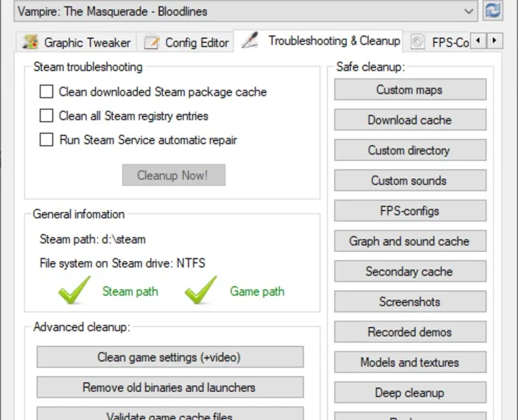Clean the Custom directory

pyautogui.click(x=410, y=150)
